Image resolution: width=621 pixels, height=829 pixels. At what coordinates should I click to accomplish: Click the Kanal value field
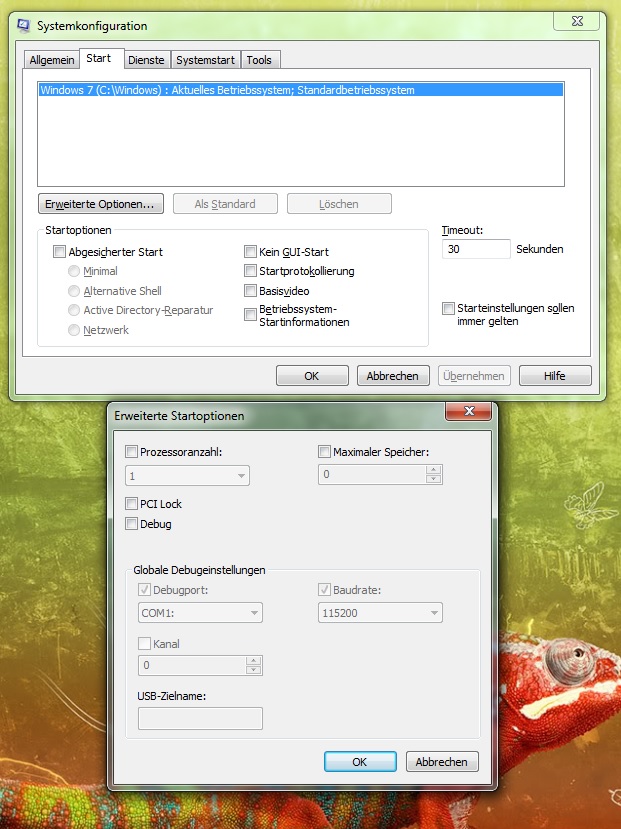pyautogui.click(x=192, y=665)
